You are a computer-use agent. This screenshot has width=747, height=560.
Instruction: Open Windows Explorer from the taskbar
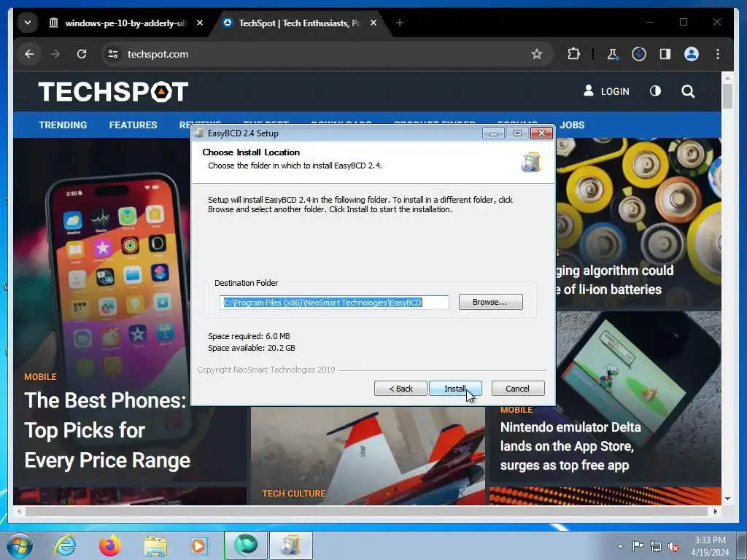(155, 545)
